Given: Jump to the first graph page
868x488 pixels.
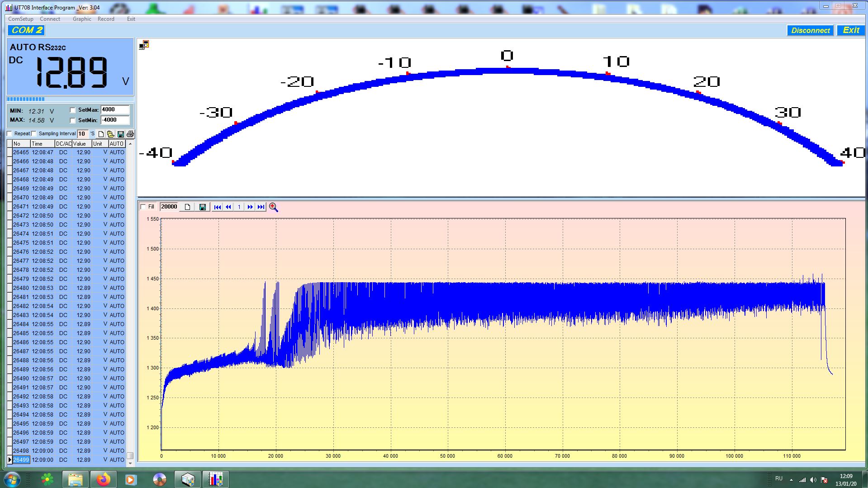Looking at the screenshot, I should coord(218,207).
